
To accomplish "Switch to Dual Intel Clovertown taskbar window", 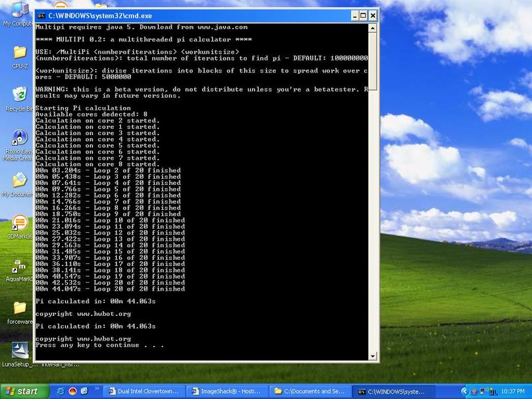I will tap(145, 392).
